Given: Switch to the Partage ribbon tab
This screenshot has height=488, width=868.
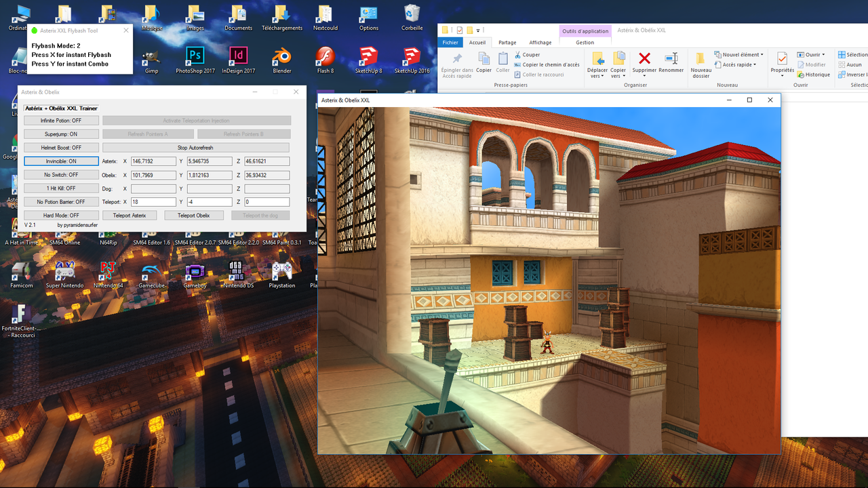Looking at the screenshot, I should (507, 43).
